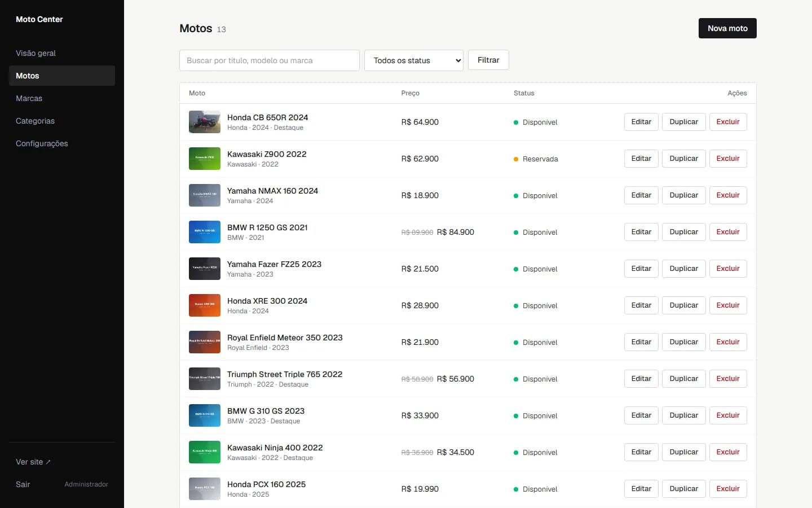This screenshot has height=508, width=812.
Task: Click the Preço column header
Action: [410, 93]
